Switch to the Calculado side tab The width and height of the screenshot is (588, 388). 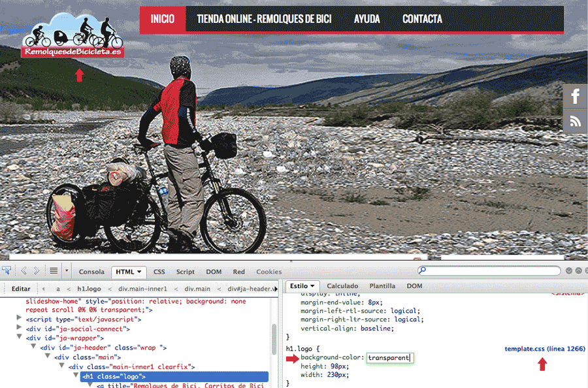(x=342, y=286)
